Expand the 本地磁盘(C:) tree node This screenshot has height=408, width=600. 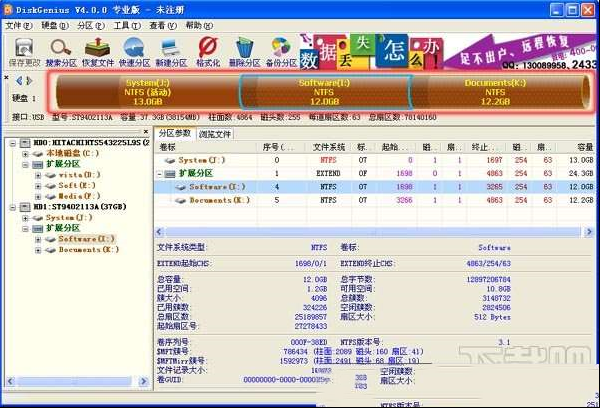pos(25,154)
